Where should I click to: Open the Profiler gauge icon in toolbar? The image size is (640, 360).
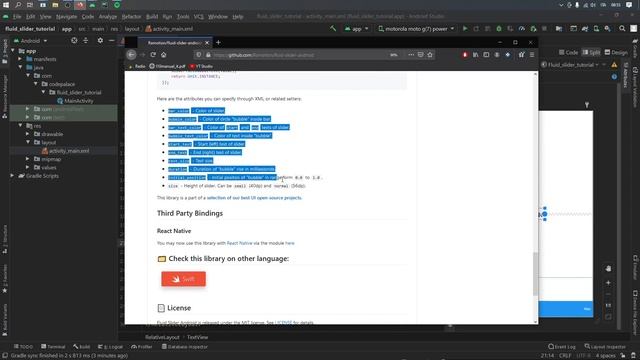point(522,29)
